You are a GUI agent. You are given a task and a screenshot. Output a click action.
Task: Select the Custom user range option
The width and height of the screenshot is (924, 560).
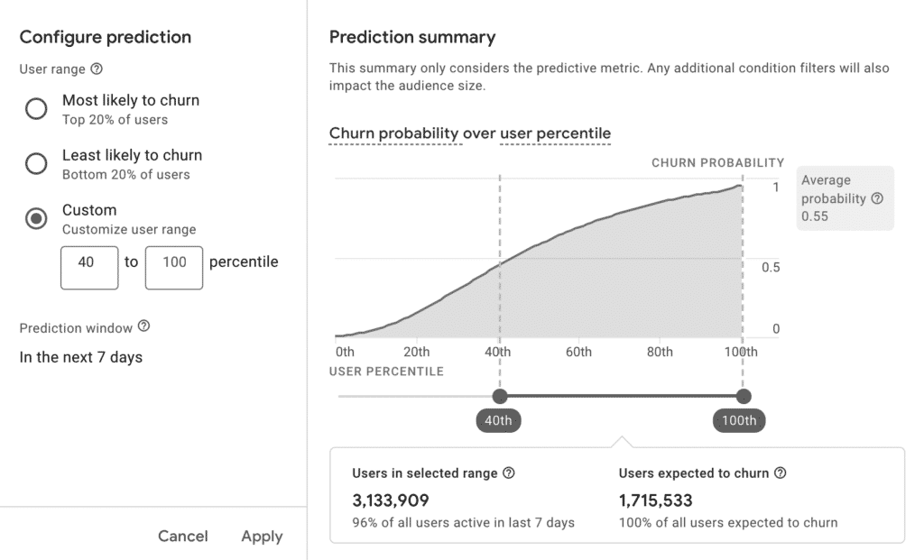[x=36, y=218]
